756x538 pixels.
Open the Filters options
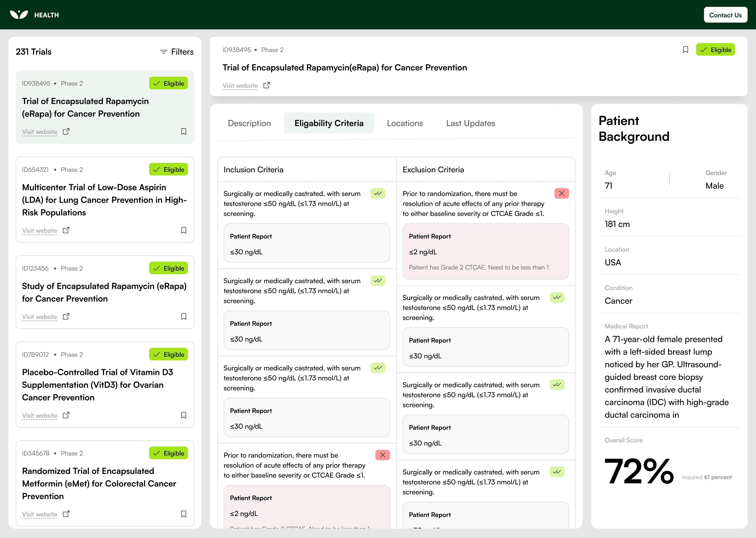point(177,52)
